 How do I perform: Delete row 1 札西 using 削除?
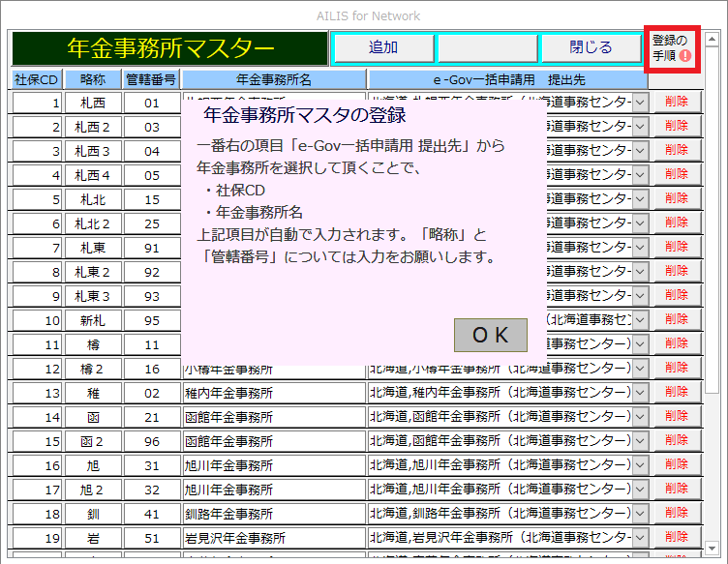677,102
